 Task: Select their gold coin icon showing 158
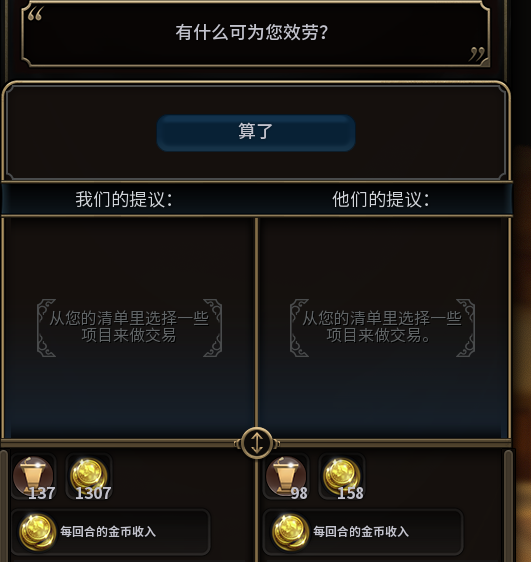point(342,477)
